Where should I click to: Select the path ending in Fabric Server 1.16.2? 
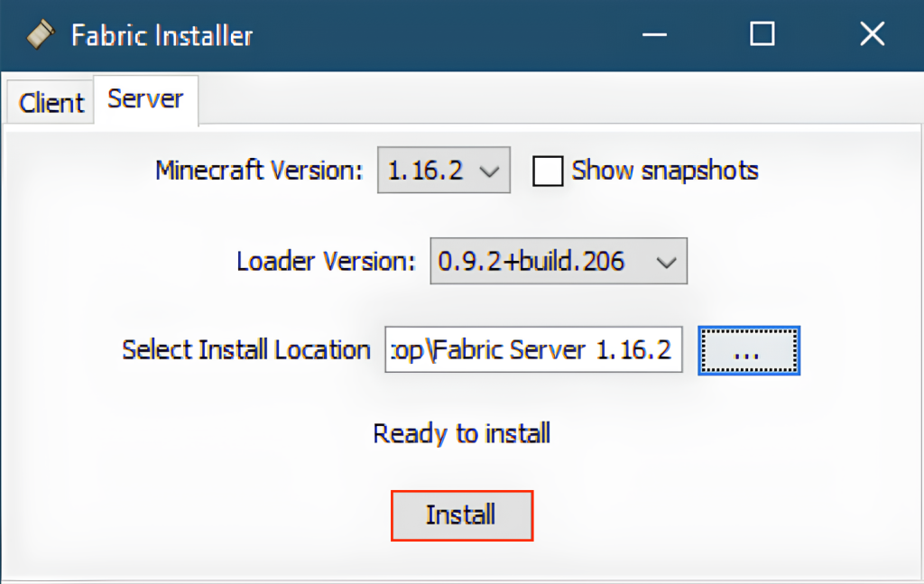tap(532, 350)
